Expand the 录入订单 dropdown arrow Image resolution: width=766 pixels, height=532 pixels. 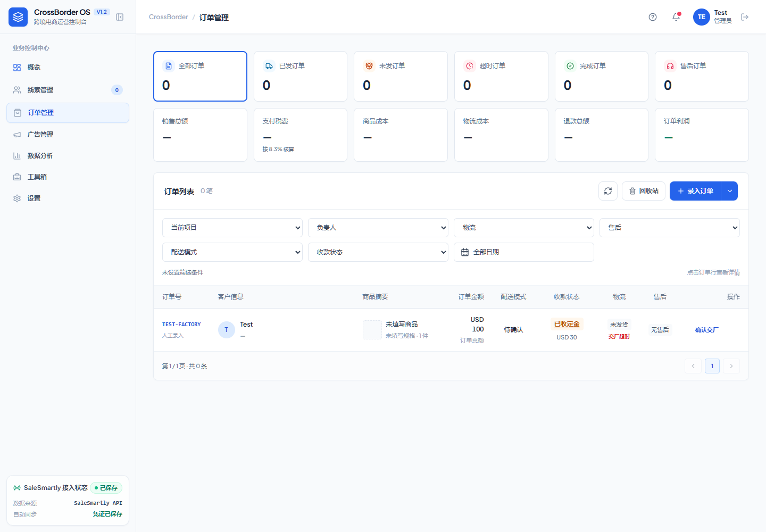click(x=730, y=191)
